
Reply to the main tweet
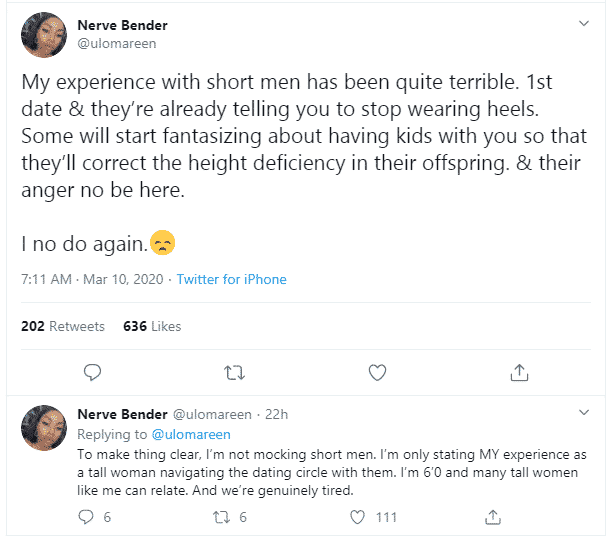point(92,372)
